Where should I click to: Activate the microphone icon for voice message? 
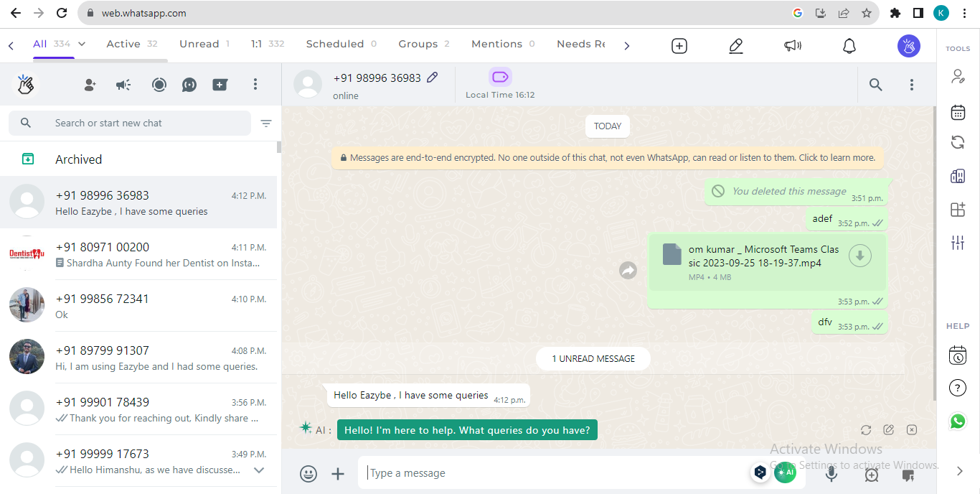tap(831, 472)
